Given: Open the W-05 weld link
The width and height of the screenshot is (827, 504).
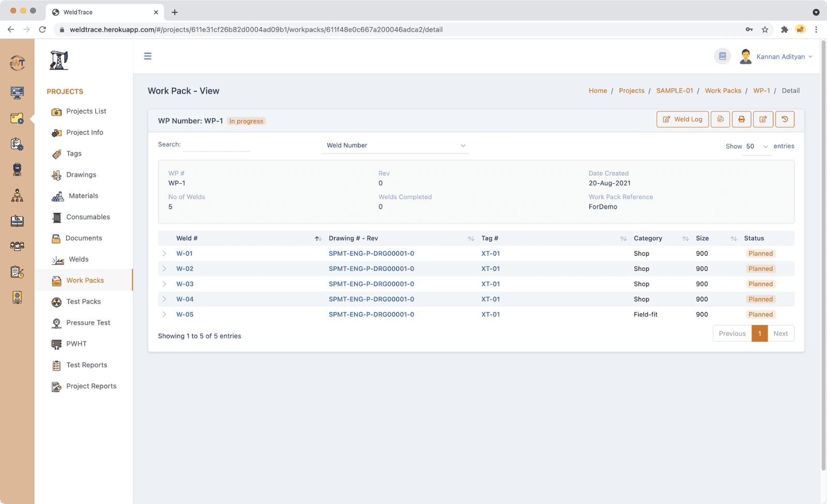Looking at the screenshot, I should click(x=185, y=314).
